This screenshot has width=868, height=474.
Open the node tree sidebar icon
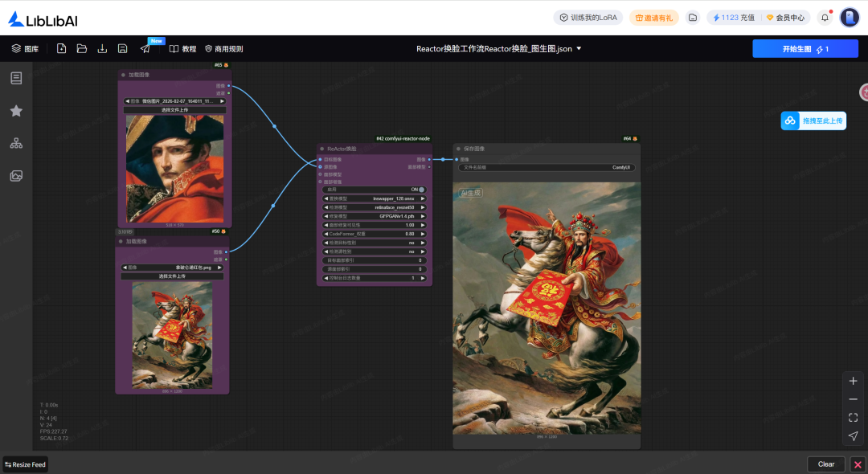point(16,143)
